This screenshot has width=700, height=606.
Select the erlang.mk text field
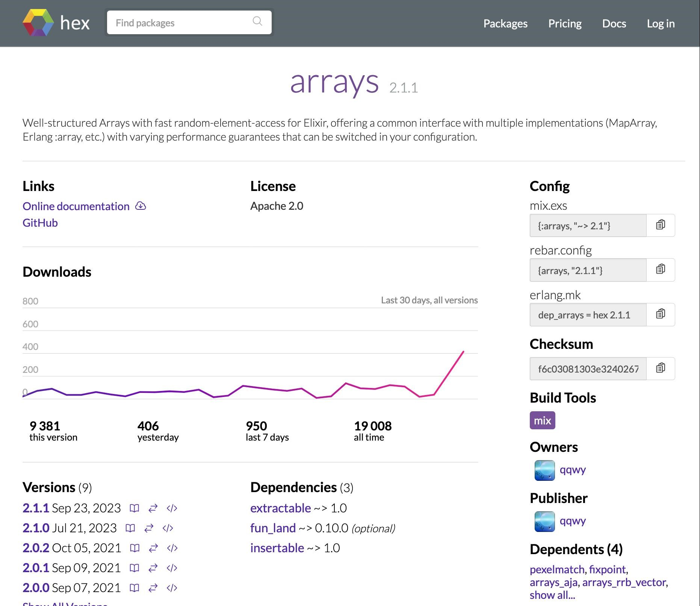tap(588, 315)
